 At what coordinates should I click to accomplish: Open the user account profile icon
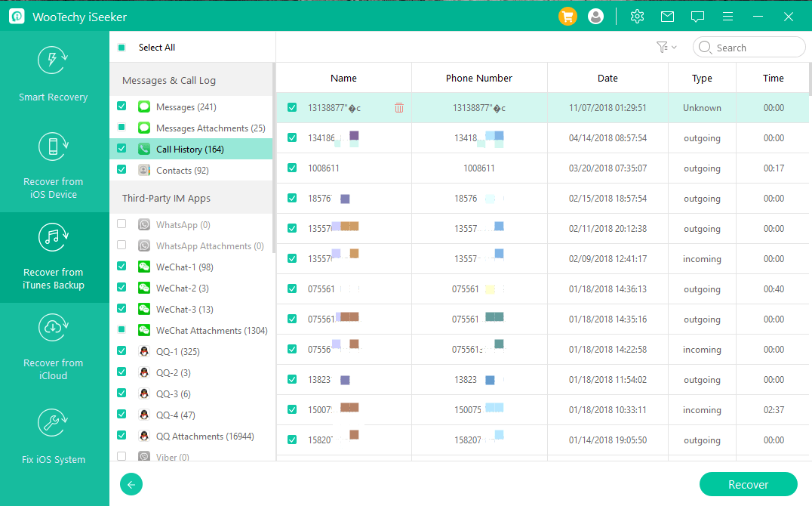595,16
